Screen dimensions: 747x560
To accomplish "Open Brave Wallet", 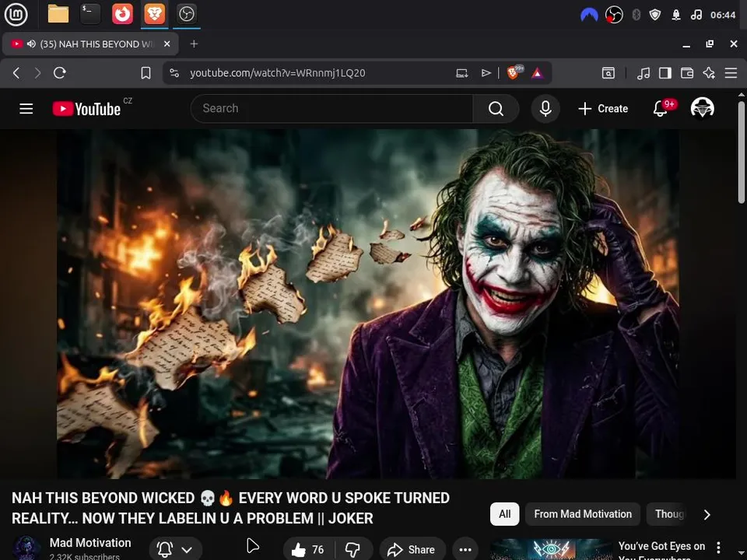I will pyautogui.click(x=687, y=73).
